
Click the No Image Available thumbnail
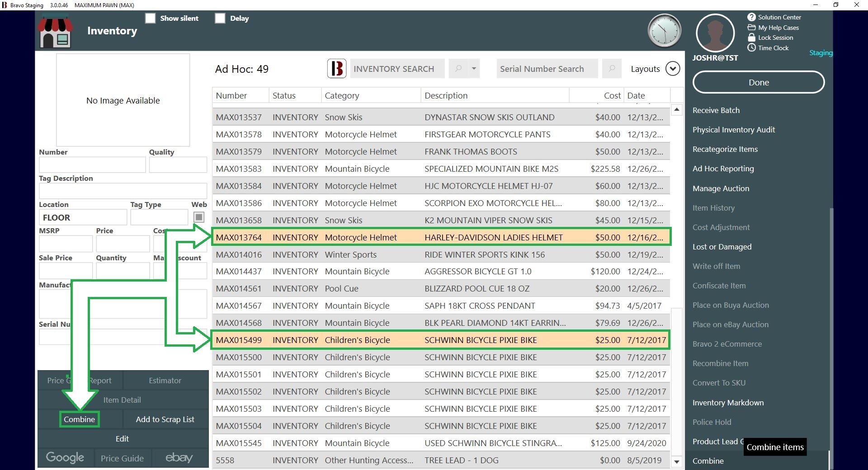123,100
